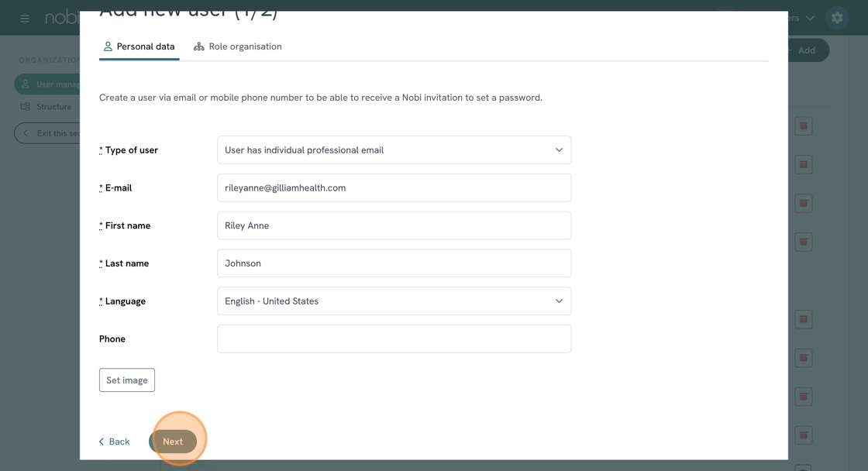Click the person icon beside Personal data
This screenshot has height=471, width=868.
tap(108, 46)
